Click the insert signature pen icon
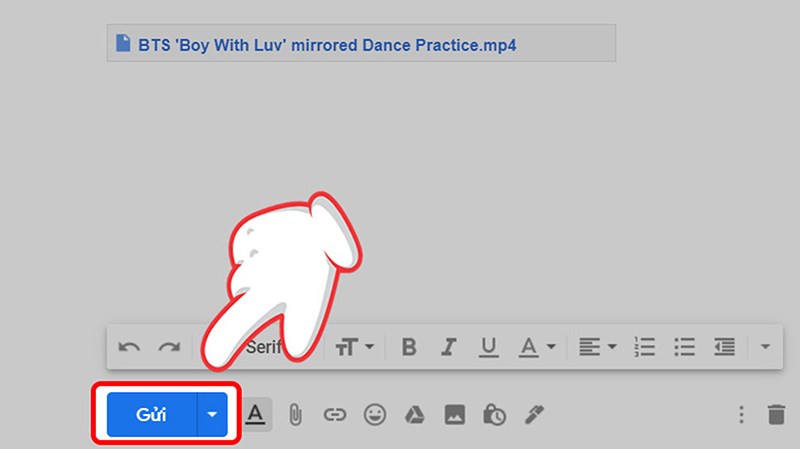This screenshot has height=449, width=800. (534, 414)
